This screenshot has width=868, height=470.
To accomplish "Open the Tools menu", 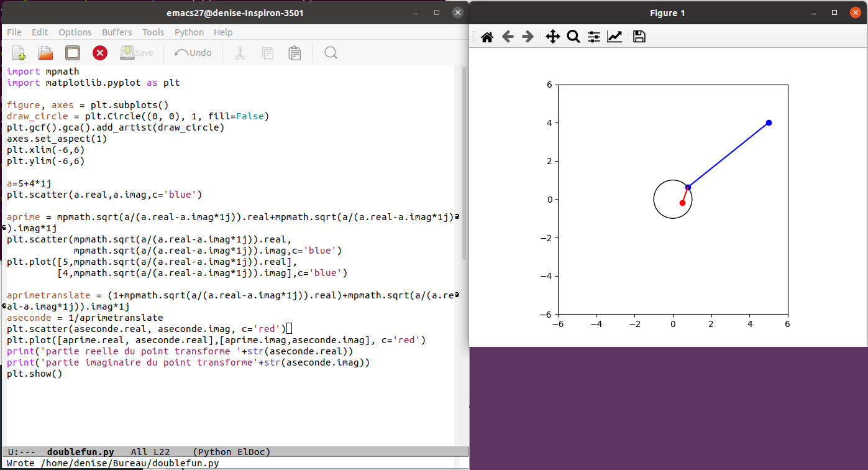I will point(153,32).
